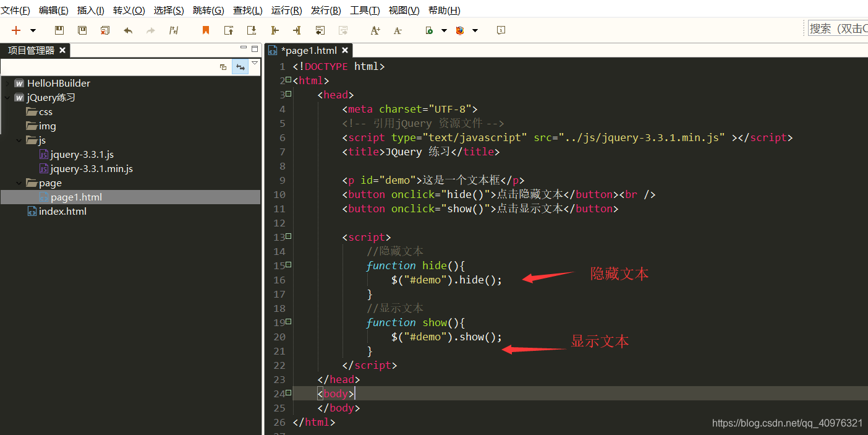Image resolution: width=868 pixels, height=435 pixels.
Task: Fold the script block at line 13
Action: [289, 236]
